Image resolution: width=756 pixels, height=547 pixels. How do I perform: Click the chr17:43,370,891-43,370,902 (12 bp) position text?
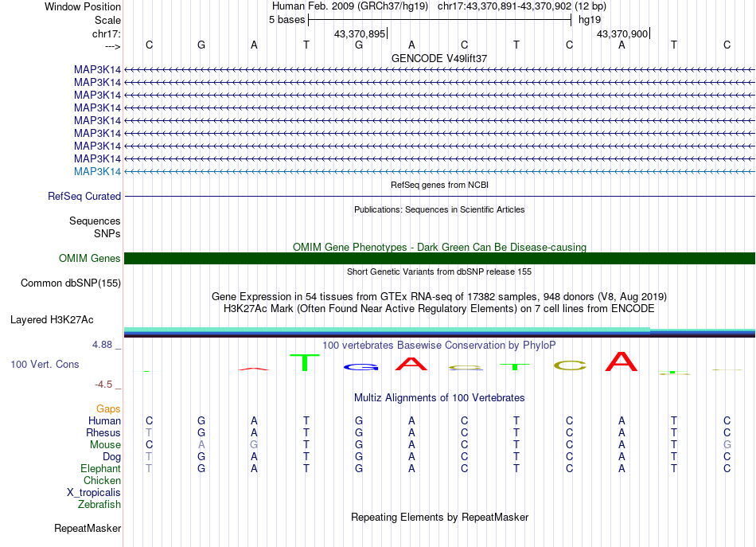coord(522,6)
